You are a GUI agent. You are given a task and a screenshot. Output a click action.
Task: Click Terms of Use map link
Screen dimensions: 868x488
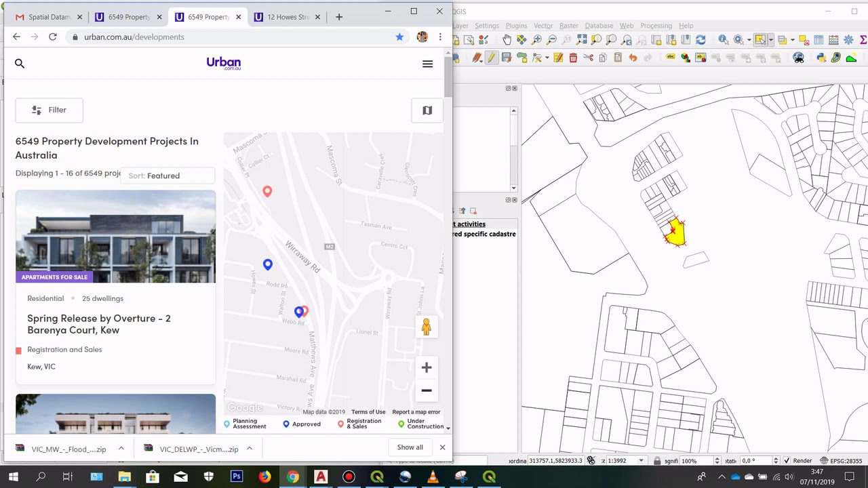(x=368, y=412)
